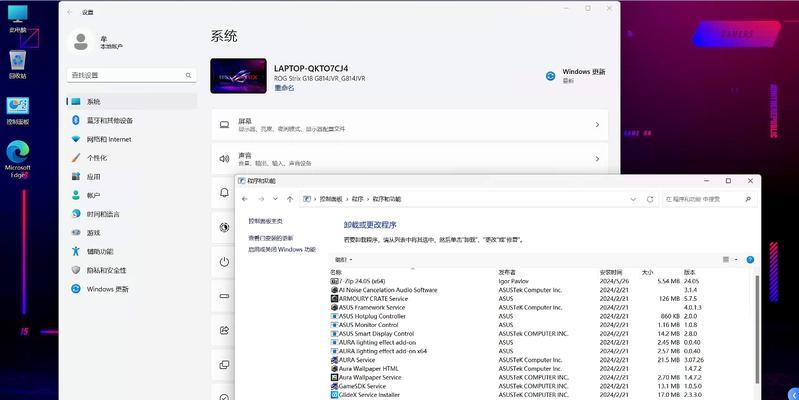Image resolution: width=799 pixels, height=400 pixels.
Task: Open Control Panel desktop shortcut
Action: (18, 111)
